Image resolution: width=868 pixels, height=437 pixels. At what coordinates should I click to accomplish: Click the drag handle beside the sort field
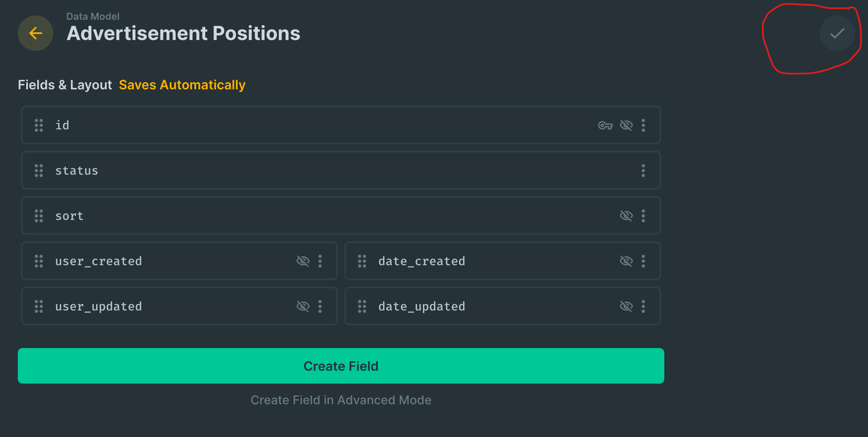click(x=39, y=216)
